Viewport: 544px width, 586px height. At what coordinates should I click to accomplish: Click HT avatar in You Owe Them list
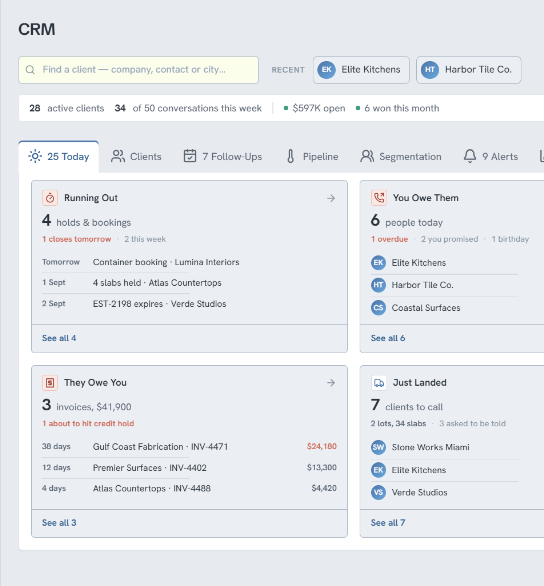(378, 285)
